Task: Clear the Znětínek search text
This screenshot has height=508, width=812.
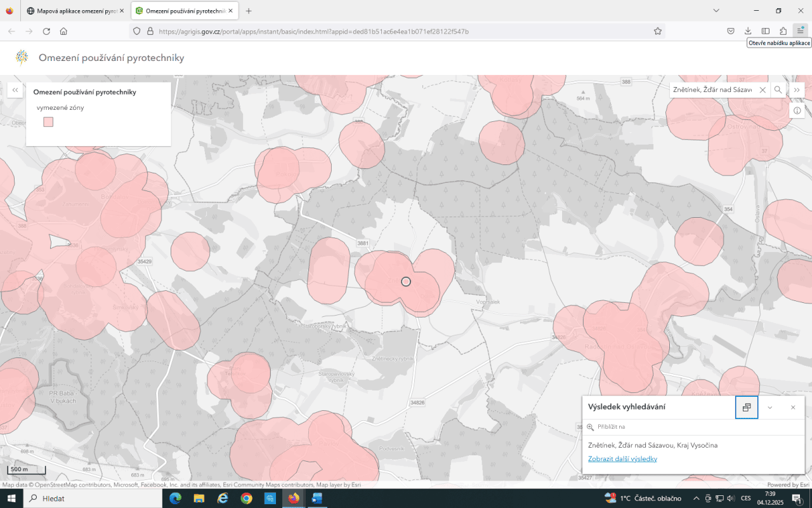Action: [x=763, y=90]
